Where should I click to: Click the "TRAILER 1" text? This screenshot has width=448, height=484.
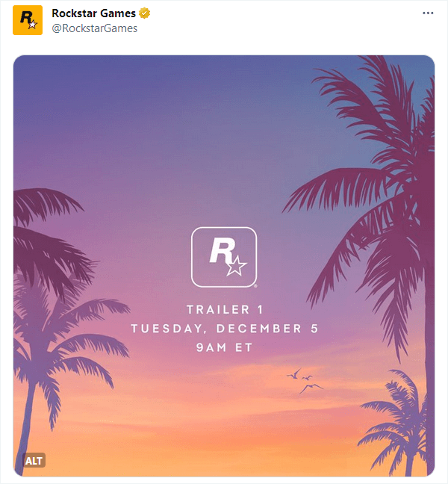[224, 309]
